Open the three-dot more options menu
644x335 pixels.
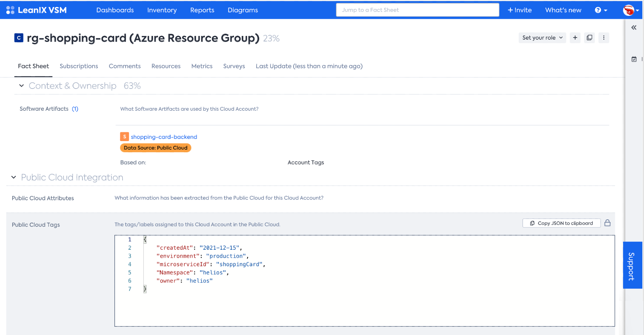(604, 38)
